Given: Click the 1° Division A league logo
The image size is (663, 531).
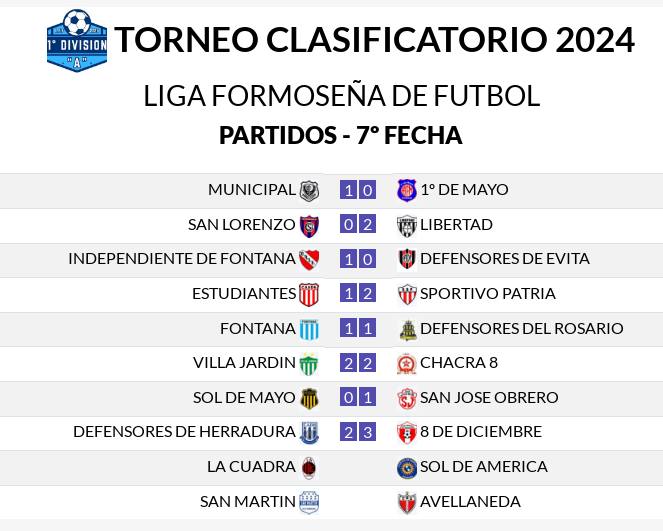Looking at the screenshot, I should [x=77, y=41].
